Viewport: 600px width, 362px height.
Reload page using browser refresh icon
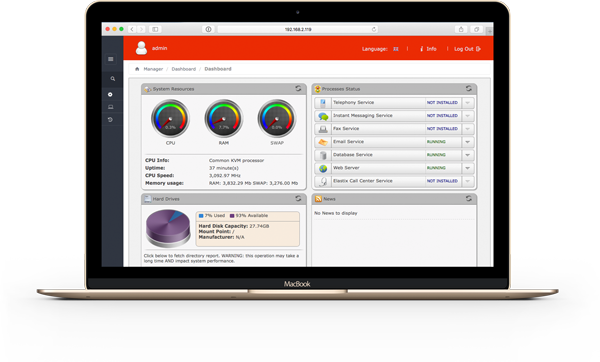[x=374, y=29]
